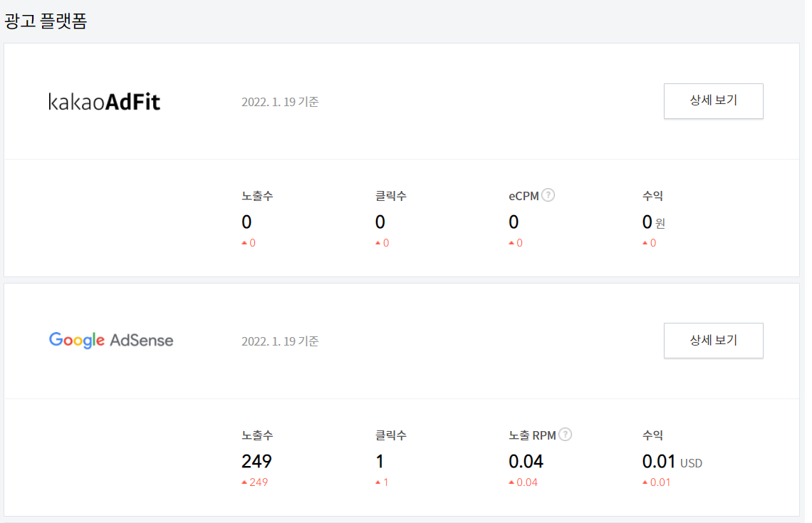Screen dimensions: 812x523
Task: Click the red ▲0.04 change indicator
Action: click(x=523, y=482)
